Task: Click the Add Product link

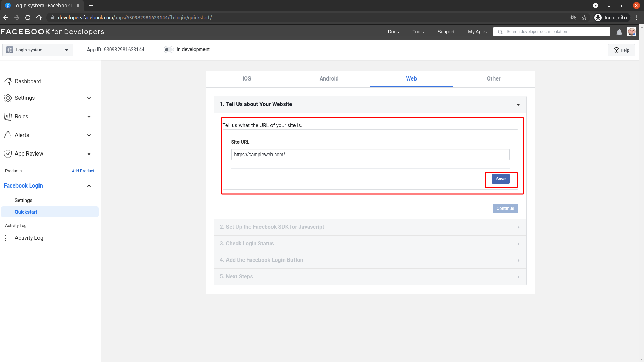Action: (83, 171)
